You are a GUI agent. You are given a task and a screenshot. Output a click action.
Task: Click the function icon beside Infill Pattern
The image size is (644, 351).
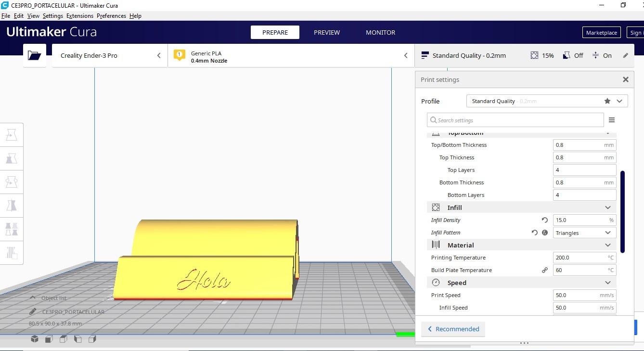[545, 233]
